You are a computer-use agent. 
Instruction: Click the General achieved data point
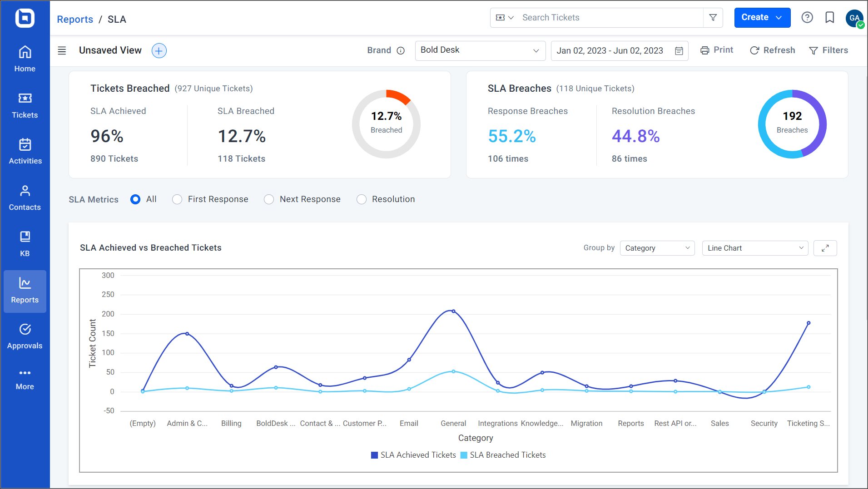[453, 311]
